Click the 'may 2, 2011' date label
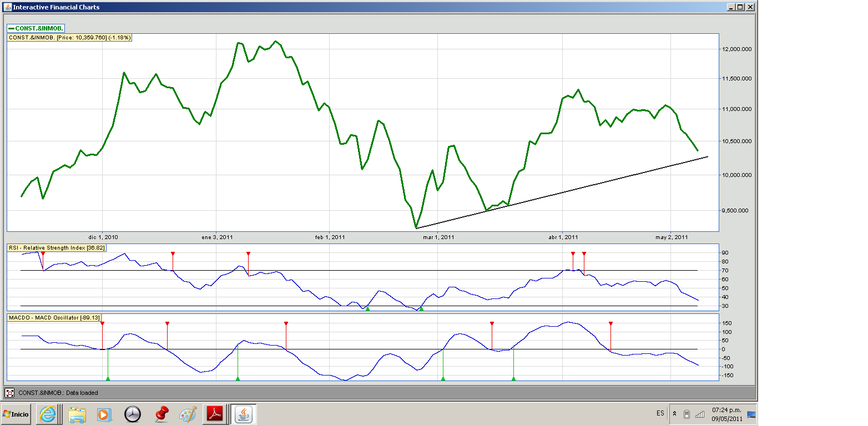Screen dimensions: 868x426 672,237
